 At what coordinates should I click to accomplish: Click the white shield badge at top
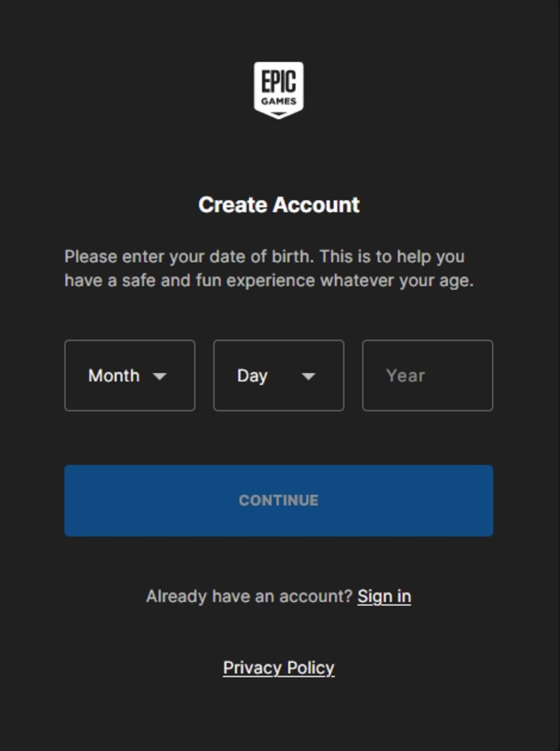click(x=279, y=90)
